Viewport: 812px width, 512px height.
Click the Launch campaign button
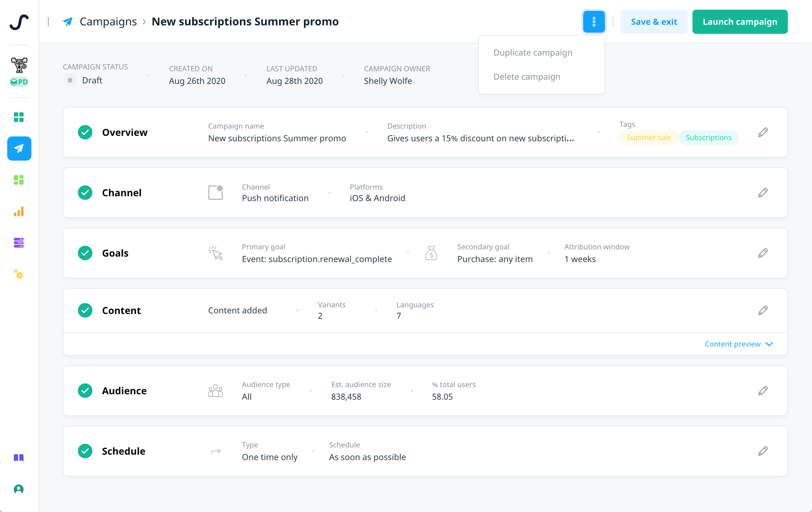(740, 22)
